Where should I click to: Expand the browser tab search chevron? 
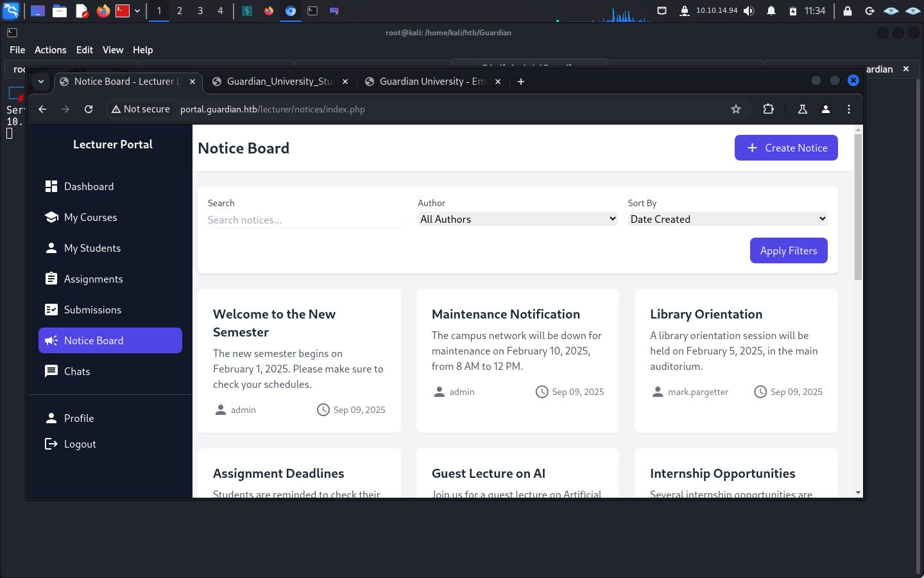41,82
